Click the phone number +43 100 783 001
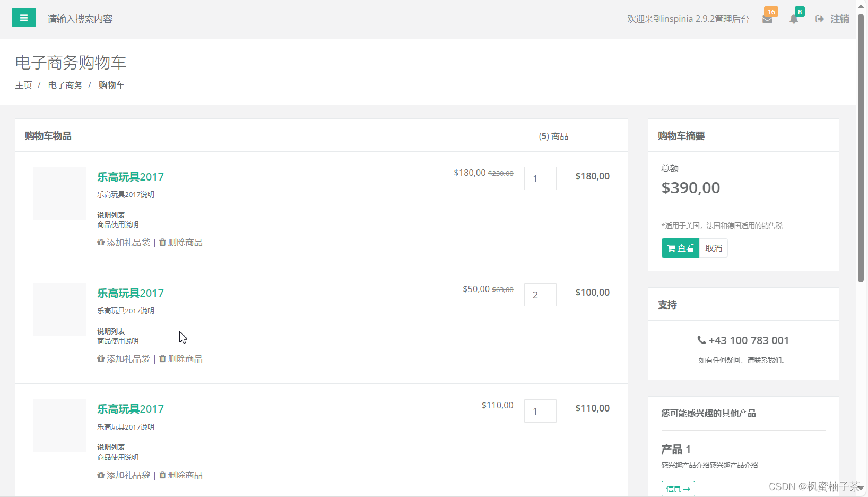Screen dimensions: 868x497 click(x=743, y=340)
